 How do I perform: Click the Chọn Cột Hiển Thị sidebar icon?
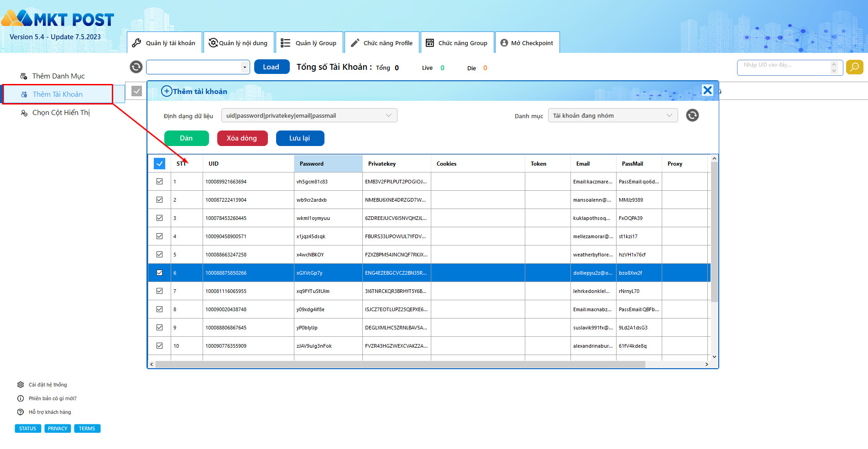click(24, 113)
